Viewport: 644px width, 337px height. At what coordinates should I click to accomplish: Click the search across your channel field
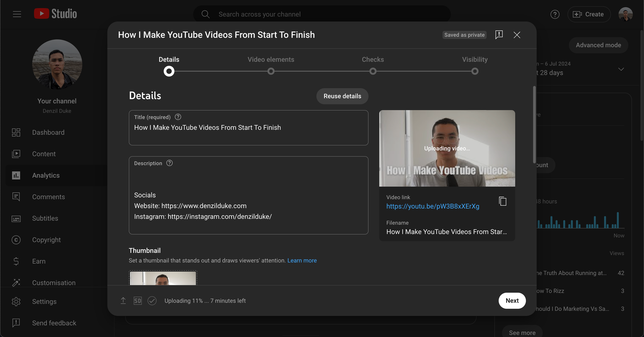[322, 14]
